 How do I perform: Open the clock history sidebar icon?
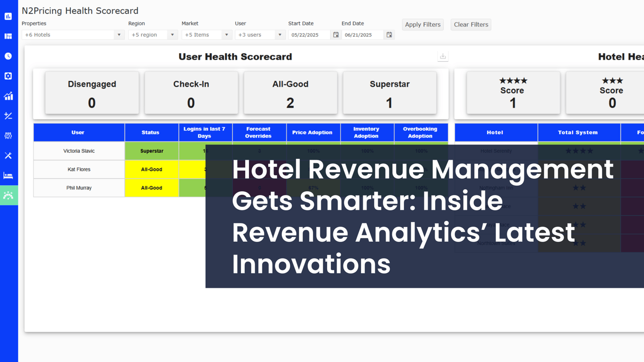(x=8, y=56)
